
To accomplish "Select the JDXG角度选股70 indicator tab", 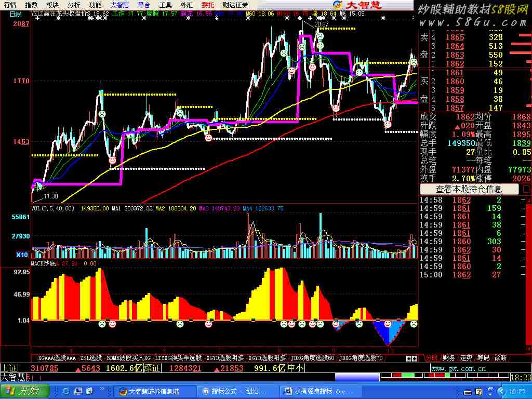I will (x=361, y=357).
